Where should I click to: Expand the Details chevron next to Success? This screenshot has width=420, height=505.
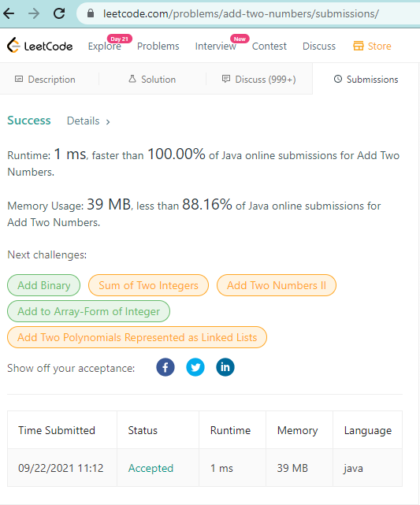click(x=108, y=122)
